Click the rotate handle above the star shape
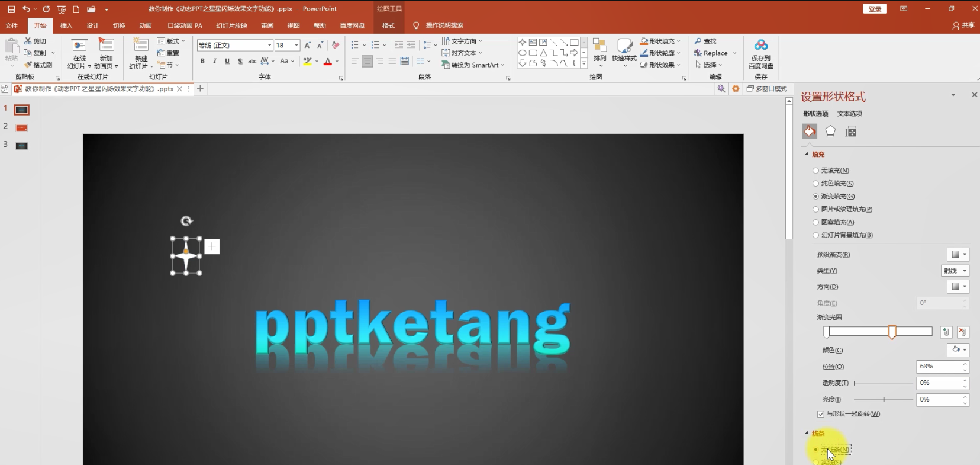 click(x=186, y=221)
